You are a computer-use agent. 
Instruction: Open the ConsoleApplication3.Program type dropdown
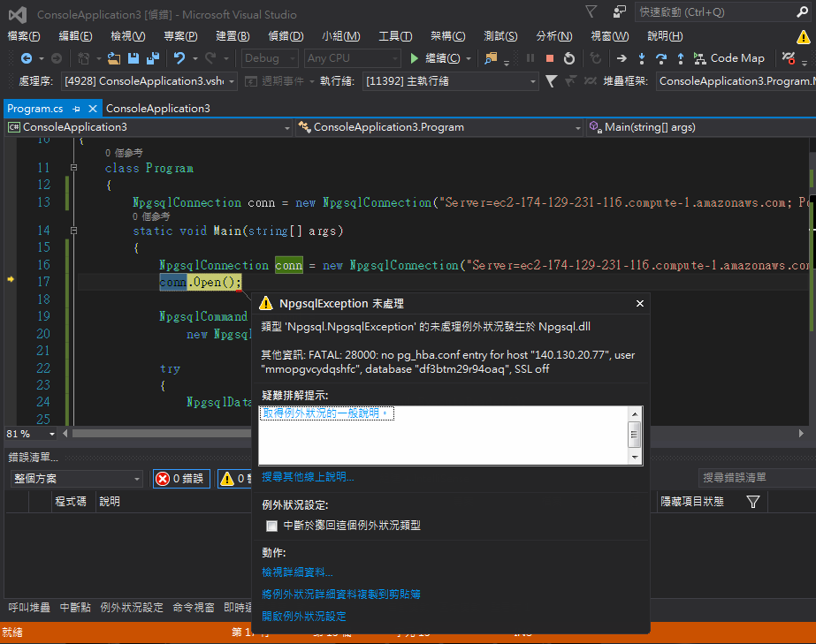pyautogui.click(x=439, y=127)
